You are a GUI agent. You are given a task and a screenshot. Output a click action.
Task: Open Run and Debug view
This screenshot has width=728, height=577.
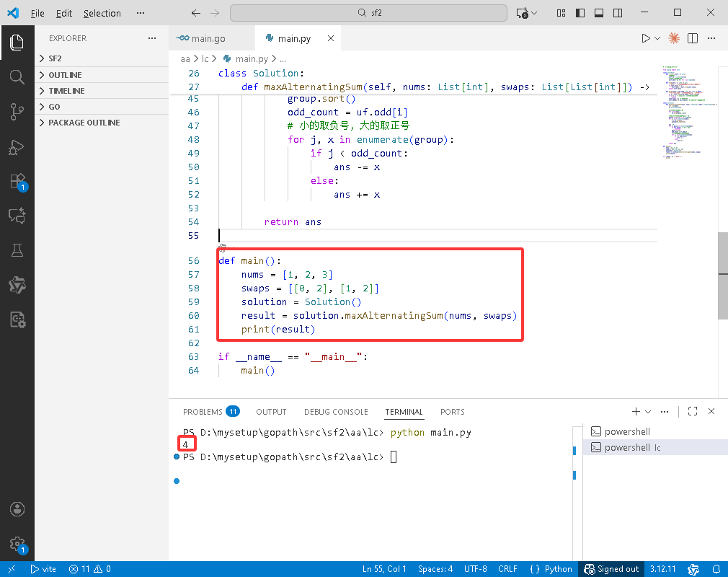pos(17,147)
